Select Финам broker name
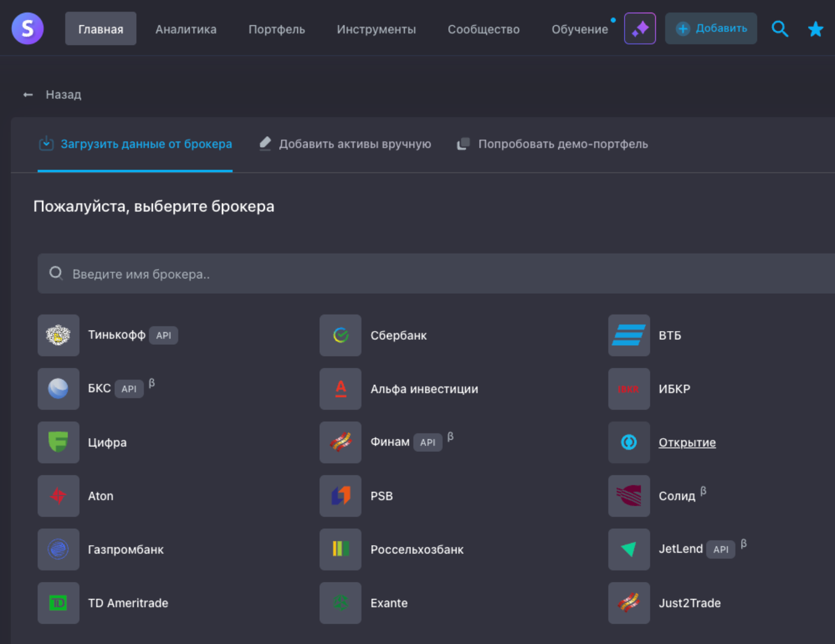The image size is (835, 644). 390,442
